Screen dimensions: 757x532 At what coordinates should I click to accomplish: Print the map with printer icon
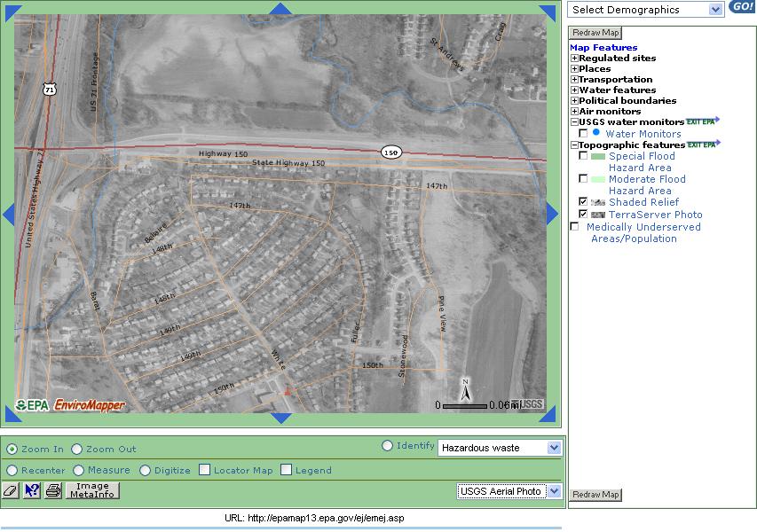(x=53, y=490)
